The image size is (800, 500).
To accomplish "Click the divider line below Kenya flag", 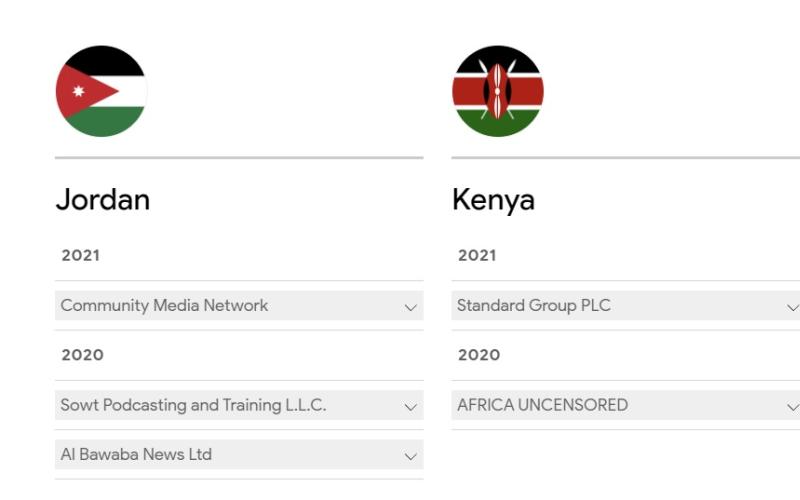I will (625, 157).
